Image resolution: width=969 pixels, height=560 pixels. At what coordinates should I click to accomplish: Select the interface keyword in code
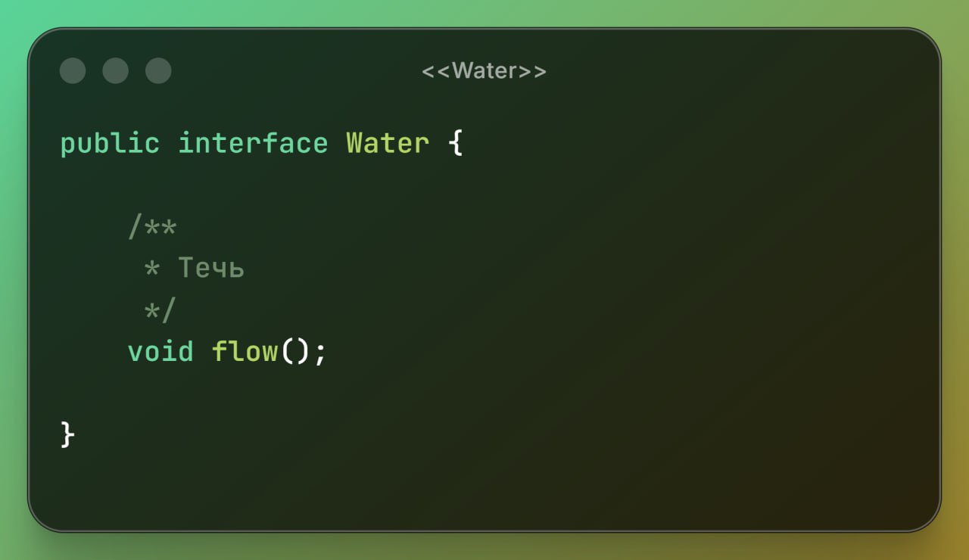[x=253, y=143]
